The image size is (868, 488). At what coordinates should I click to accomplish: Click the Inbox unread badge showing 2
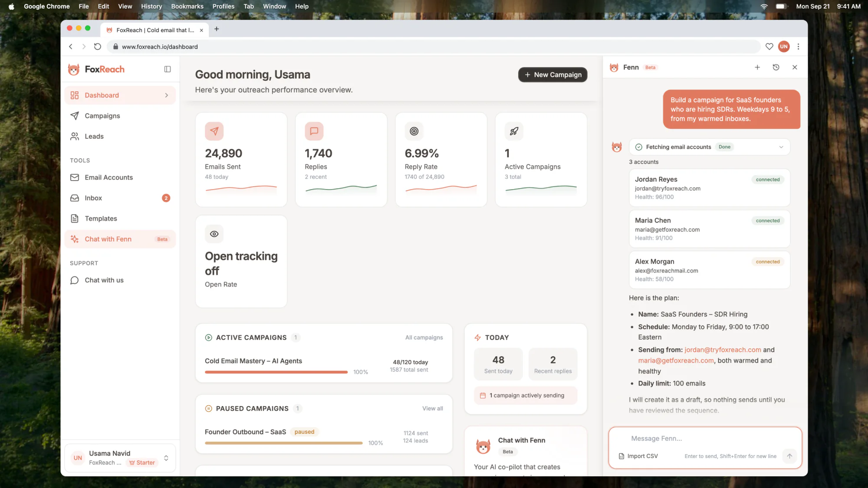(x=166, y=198)
